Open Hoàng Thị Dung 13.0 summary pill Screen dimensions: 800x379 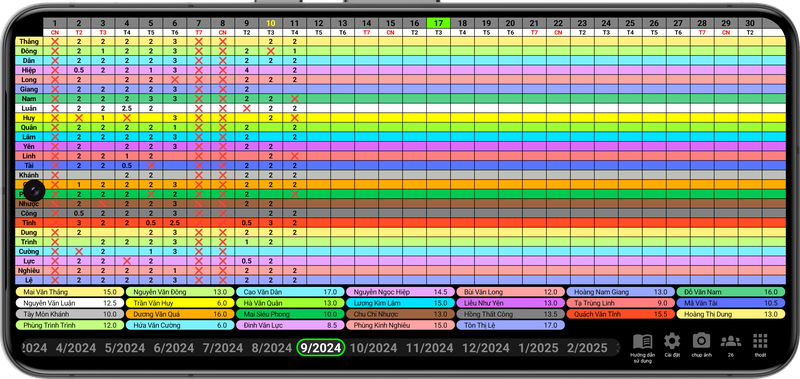(x=731, y=314)
